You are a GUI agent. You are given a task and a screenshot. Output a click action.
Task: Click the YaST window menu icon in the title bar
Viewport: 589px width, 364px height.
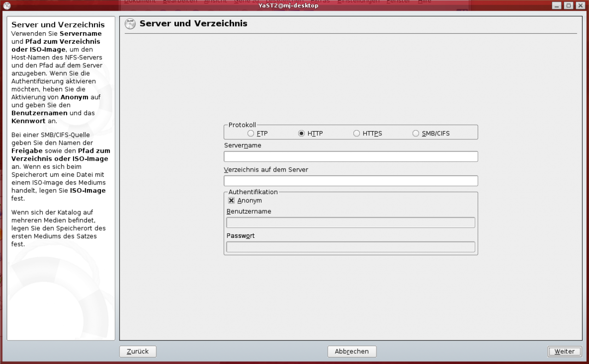pos(7,5)
